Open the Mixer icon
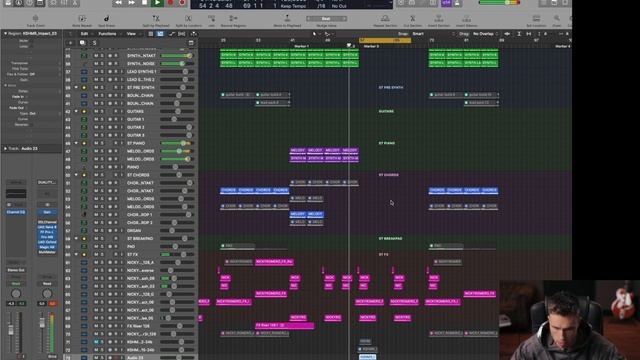Screen dimensions: 640x360 [x=64, y=3]
